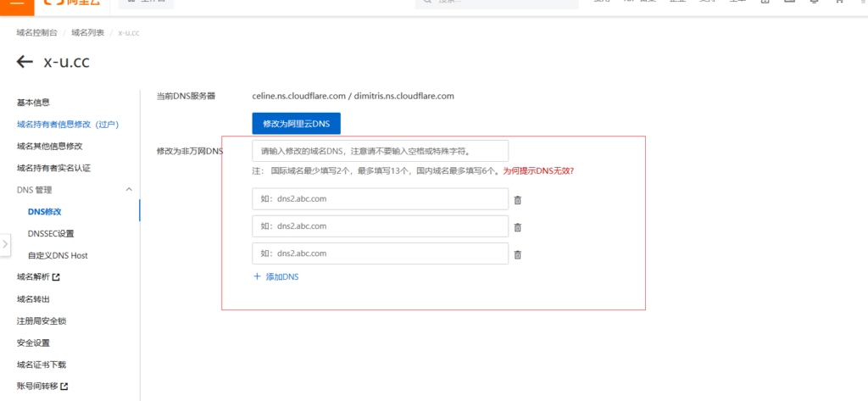The height and width of the screenshot is (401, 868).
Task: Click the external link icon next to 域名解析
Action: coord(56,277)
